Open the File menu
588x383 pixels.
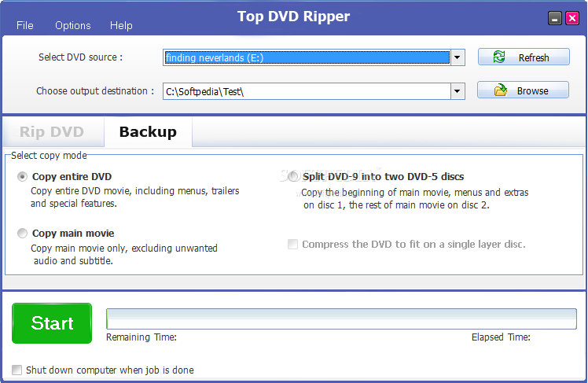tap(24, 25)
